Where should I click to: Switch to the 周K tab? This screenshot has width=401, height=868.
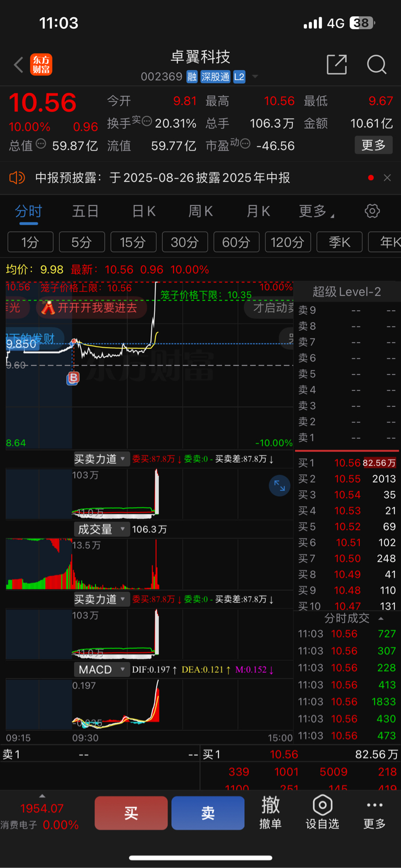click(200, 212)
